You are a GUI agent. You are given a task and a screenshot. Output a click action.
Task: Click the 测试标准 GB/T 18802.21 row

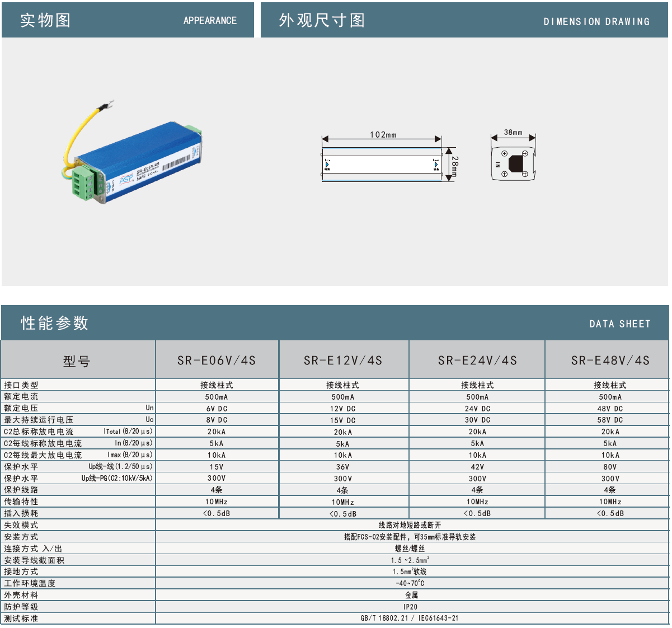(x=413, y=618)
